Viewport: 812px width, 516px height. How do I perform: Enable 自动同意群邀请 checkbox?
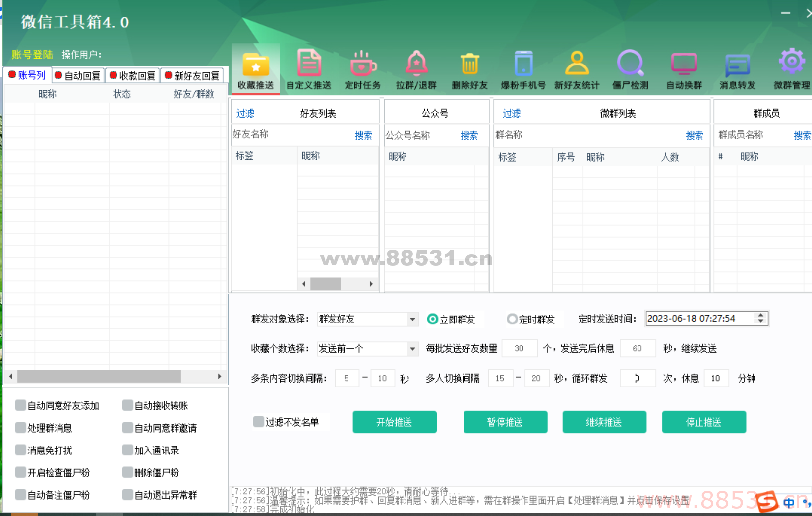(128, 428)
